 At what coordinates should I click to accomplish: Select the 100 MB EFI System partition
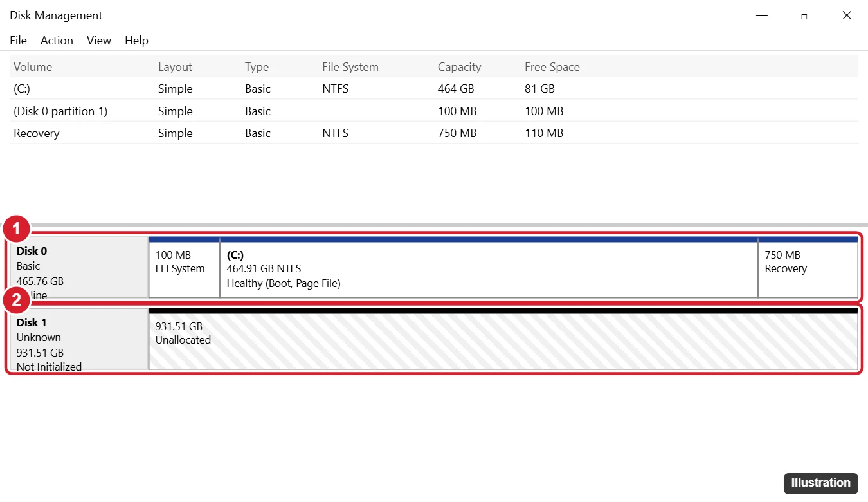(x=185, y=268)
